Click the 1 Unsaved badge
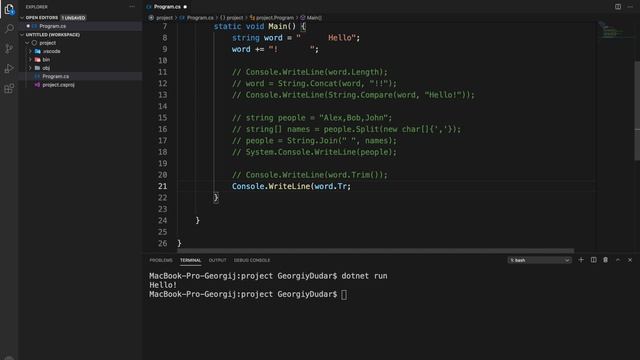640x360 pixels. (73, 18)
